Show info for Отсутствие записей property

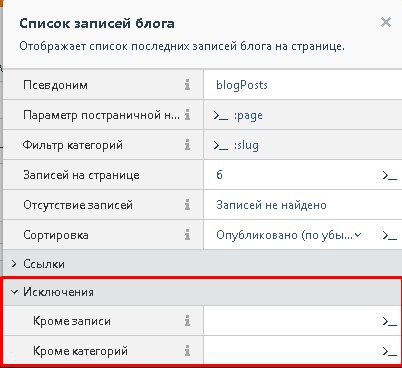[187, 204]
